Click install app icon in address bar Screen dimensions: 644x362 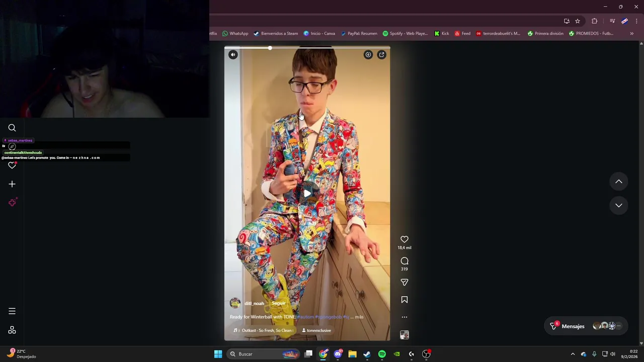(567, 21)
